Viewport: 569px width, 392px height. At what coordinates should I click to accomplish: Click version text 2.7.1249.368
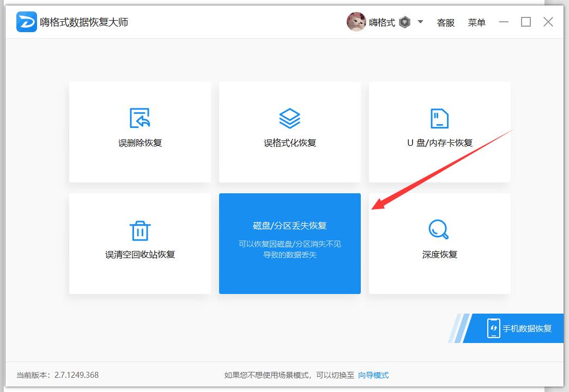pyautogui.click(x=76, y=375)
